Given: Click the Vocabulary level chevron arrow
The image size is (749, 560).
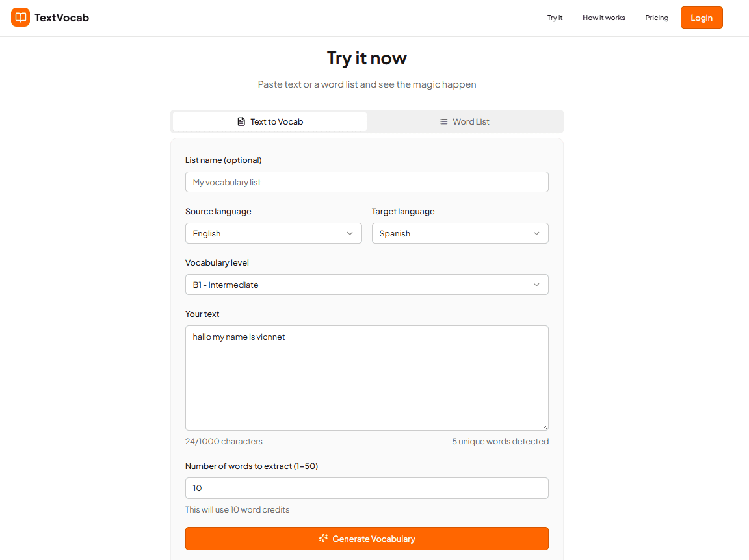Looking at the screenshot, I should 536,285.
